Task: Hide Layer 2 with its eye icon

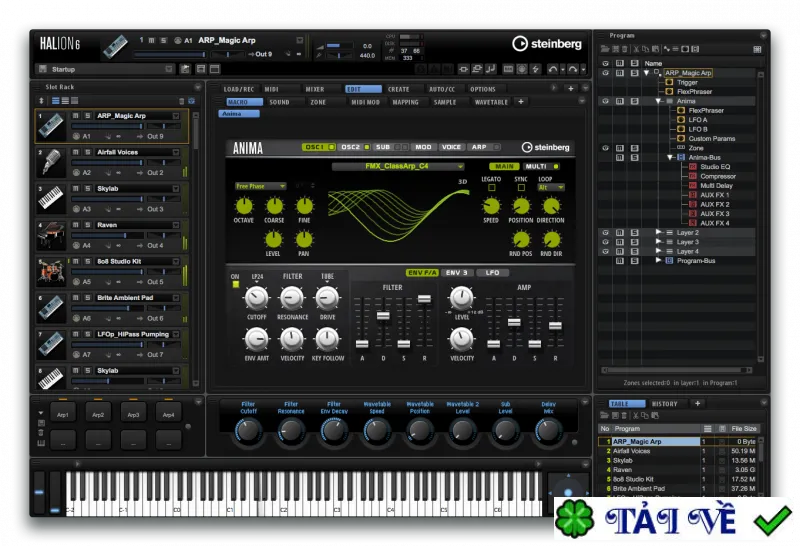Action: click(606, 233)
